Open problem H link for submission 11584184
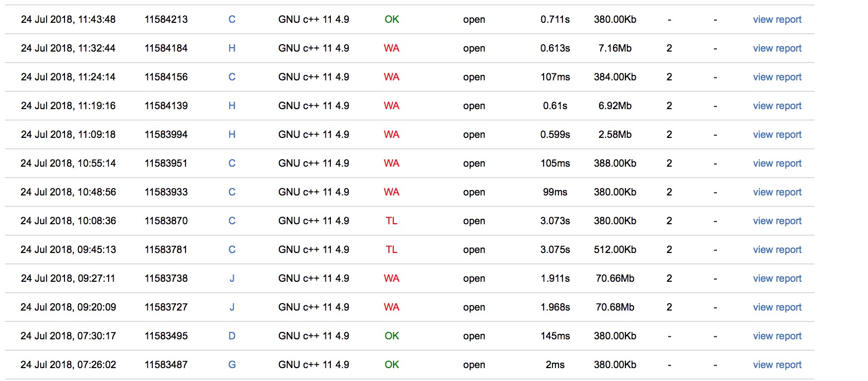This screenshot has height=381, width=868. (232, 48)
